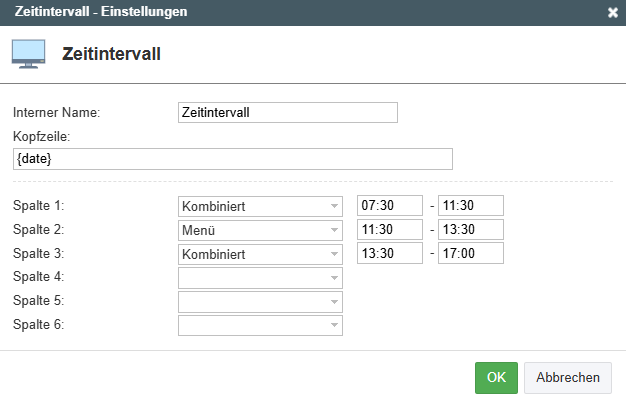Image resolution: width=626 pixels, height=403 pixels.
Task: Click the 17:00 end time field
Action: [470, 254]
